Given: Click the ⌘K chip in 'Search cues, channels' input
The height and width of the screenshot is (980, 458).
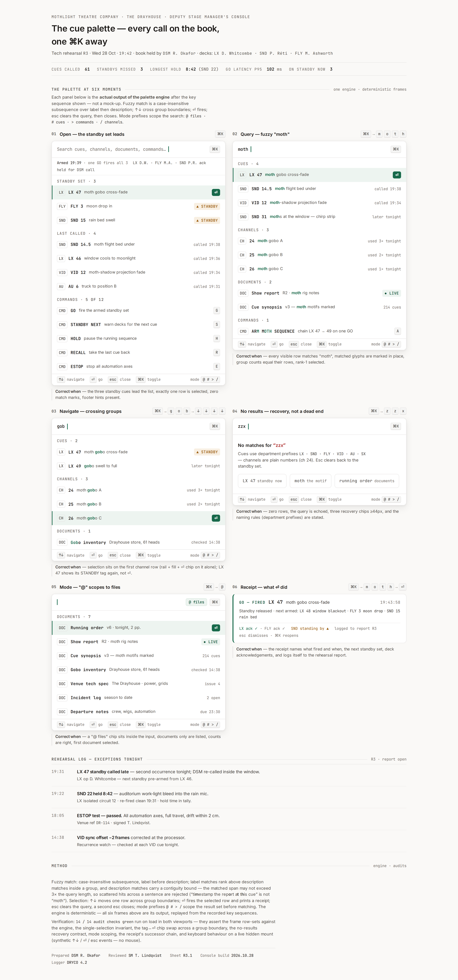Looking at the screenshot, I should point(215,149).
